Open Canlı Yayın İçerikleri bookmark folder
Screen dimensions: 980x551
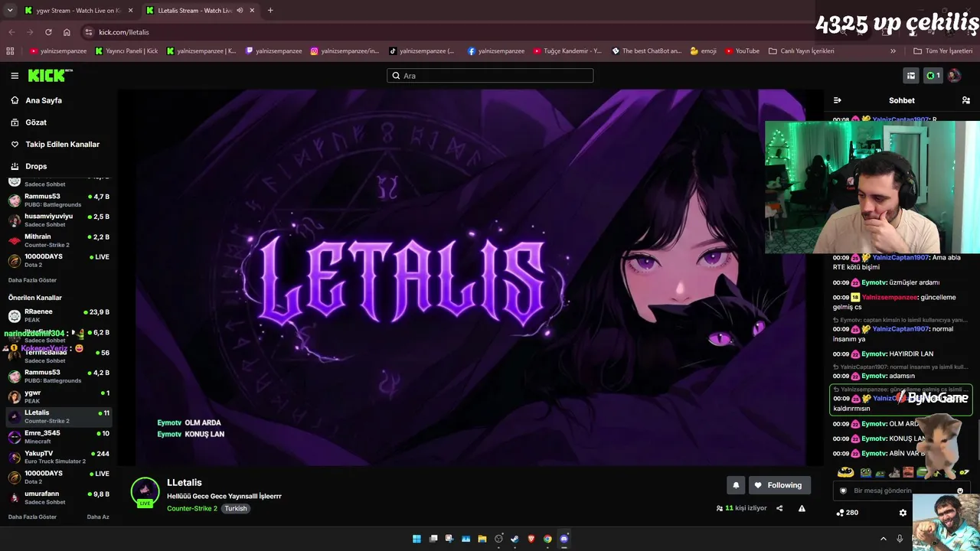click(802, 51)
